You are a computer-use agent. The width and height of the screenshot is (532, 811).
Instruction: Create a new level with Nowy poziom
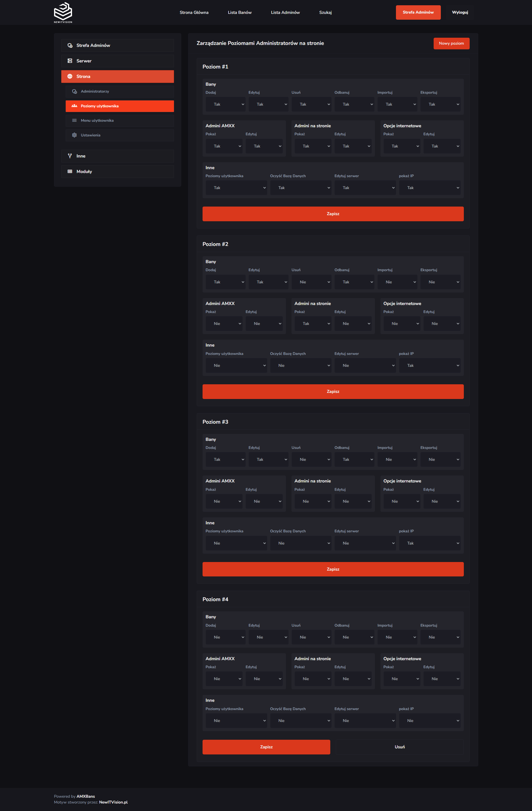pos(451,43)
